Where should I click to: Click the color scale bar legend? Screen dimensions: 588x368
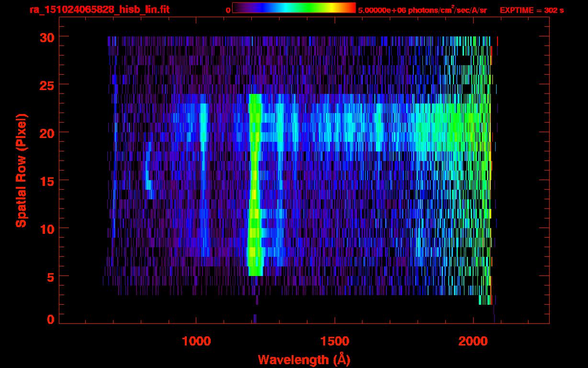[x=294, y=8]
